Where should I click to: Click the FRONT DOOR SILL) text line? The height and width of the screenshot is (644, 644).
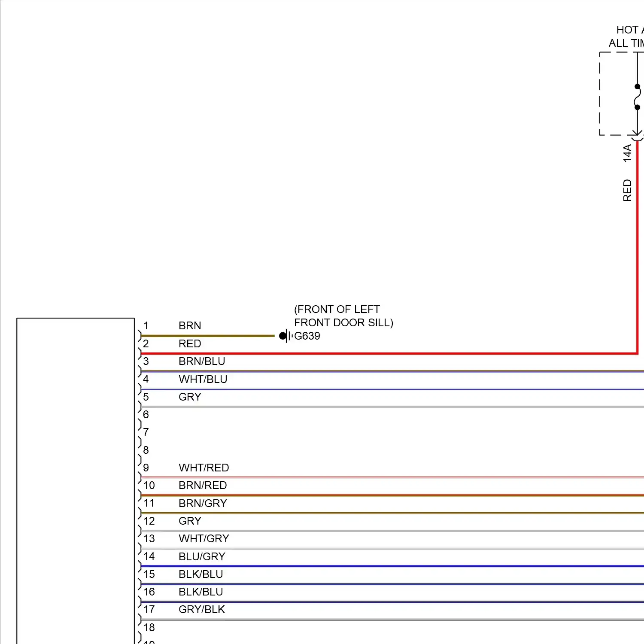point(343,322)
